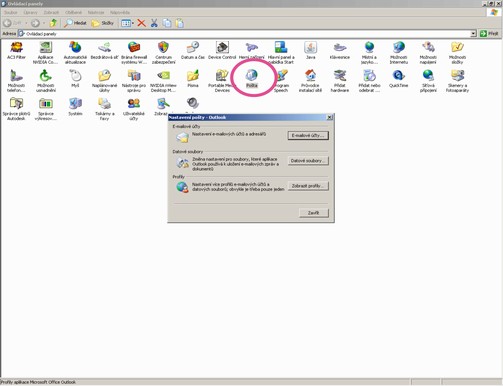Open Úpravy menu
Screen dimensions: 503x386
pos(30,12)
